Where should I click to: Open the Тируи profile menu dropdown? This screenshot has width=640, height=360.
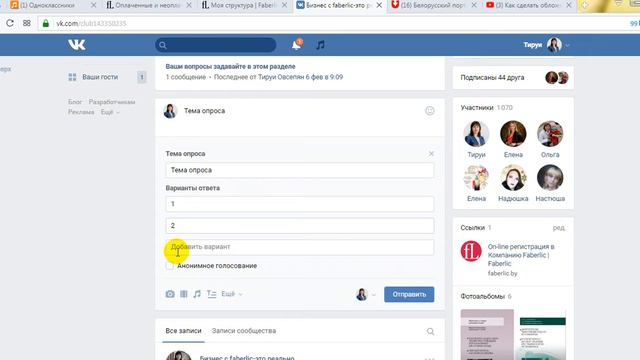point(546,45)
